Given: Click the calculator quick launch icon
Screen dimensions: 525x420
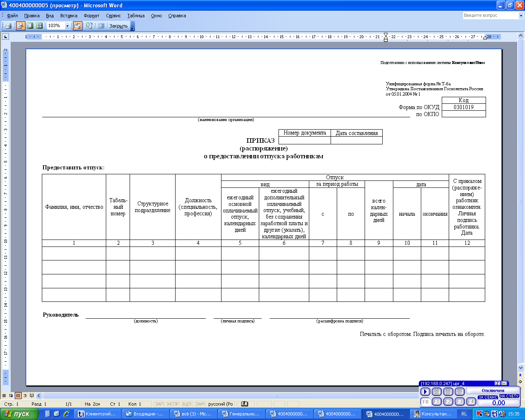Looking at the screenshot, I should [48, 414].
